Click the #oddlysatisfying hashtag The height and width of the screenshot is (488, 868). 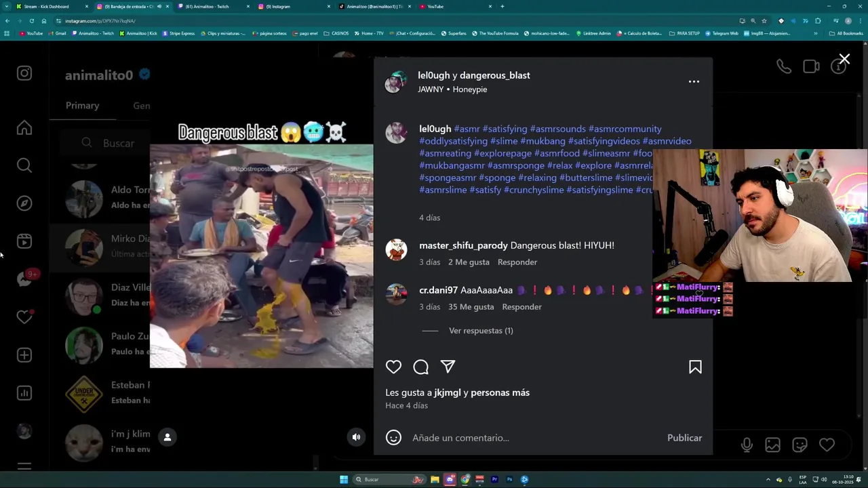[453, 141]
